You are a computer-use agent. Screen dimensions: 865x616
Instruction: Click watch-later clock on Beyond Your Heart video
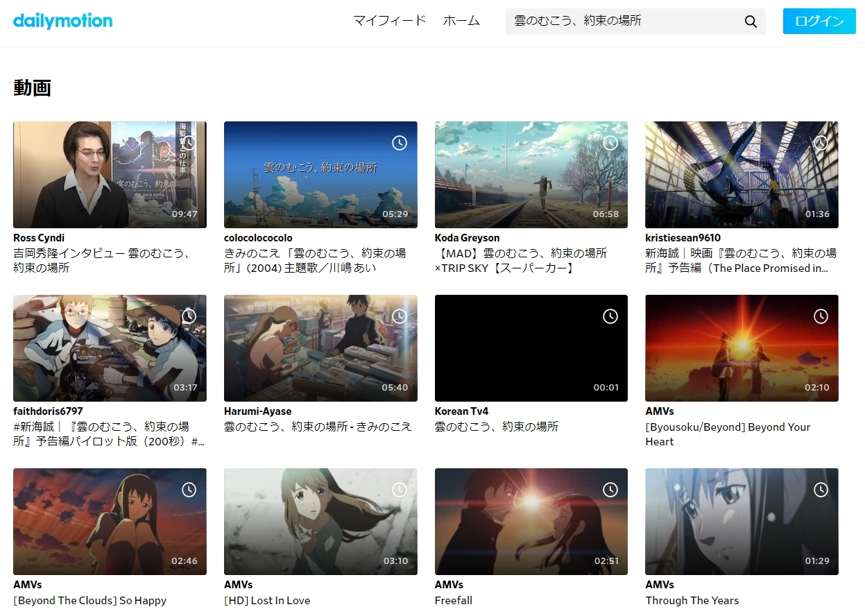(x=821, y=316)
